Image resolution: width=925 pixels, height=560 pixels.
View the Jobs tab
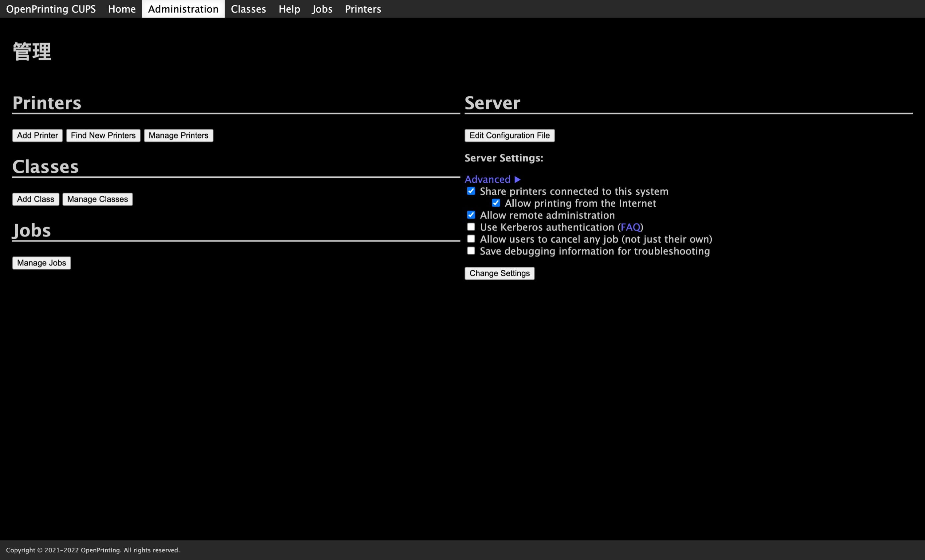pos(322,9)
